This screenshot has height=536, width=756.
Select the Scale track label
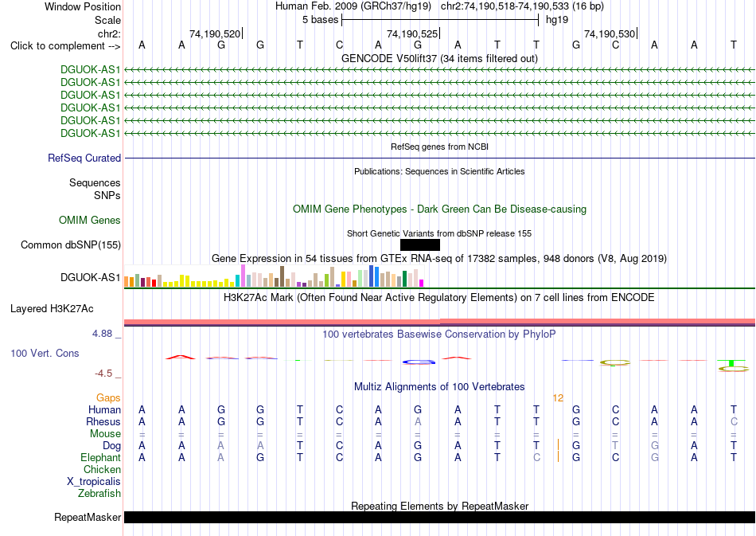pyautogui.click(x=107, y=20)
